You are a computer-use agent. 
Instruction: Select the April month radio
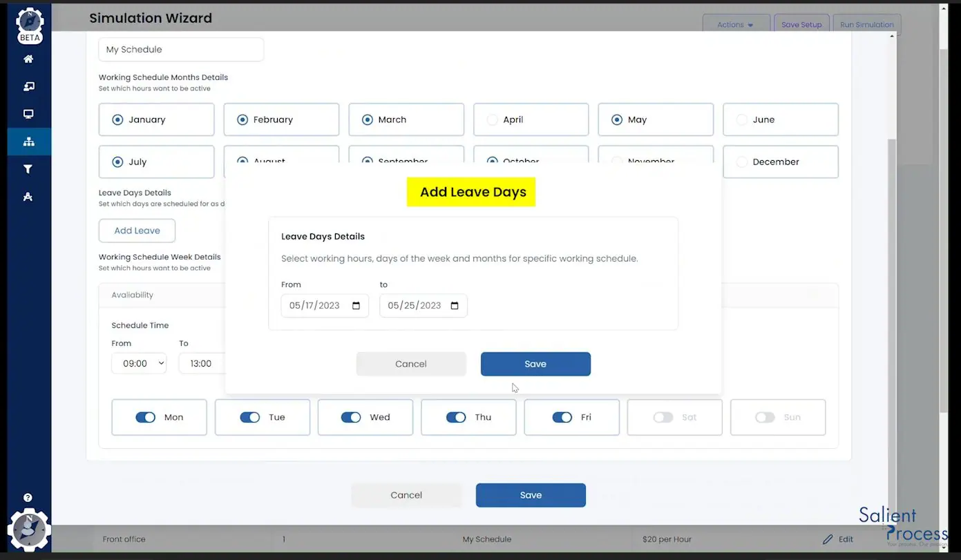point(493,119)
